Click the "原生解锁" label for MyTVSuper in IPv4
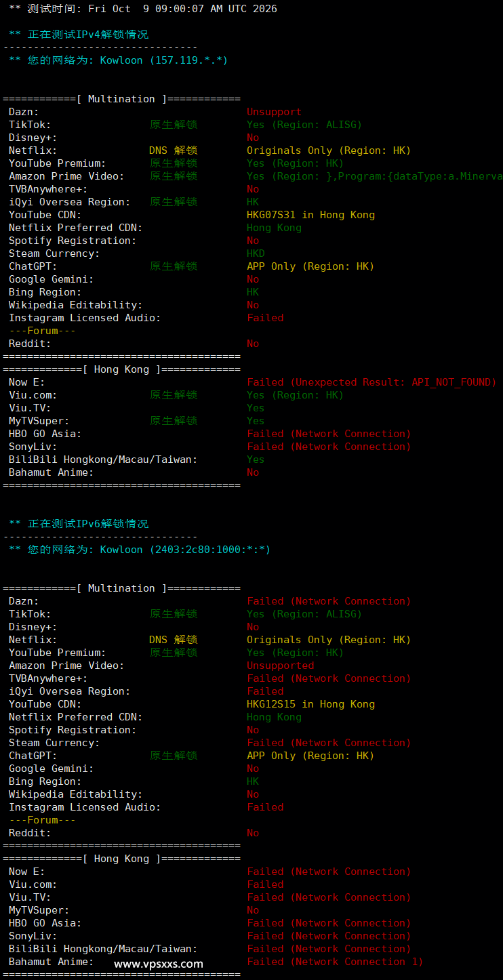The width and height of the screenshot is (503, 980). [x=174, y=421]
